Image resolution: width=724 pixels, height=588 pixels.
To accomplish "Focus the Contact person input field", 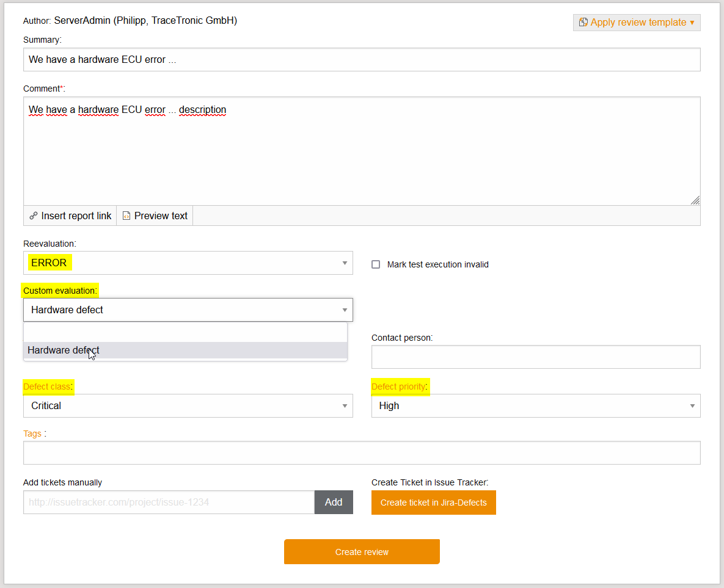I will point(536,357).
